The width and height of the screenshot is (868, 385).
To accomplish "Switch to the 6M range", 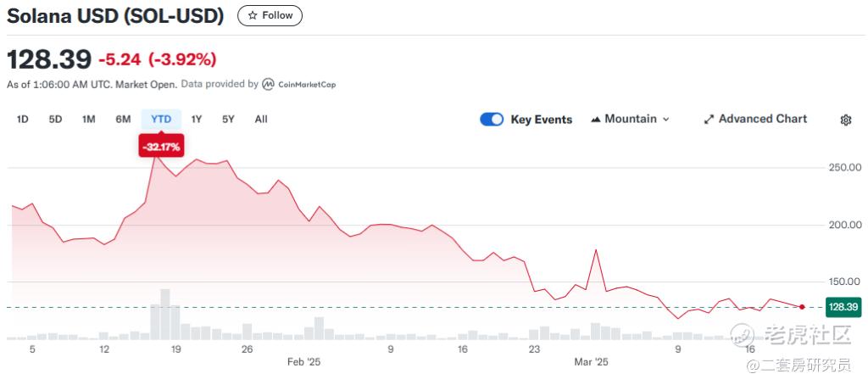I will [x=123, y=120].
